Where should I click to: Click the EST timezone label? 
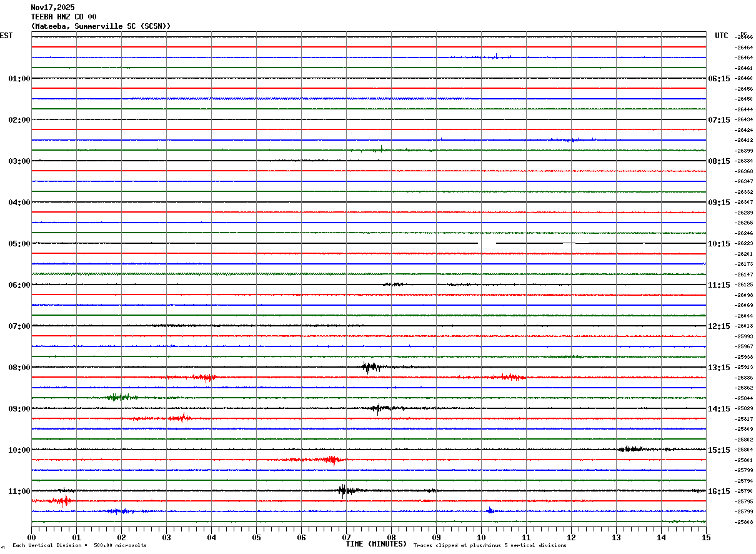[x=6, y=36]
